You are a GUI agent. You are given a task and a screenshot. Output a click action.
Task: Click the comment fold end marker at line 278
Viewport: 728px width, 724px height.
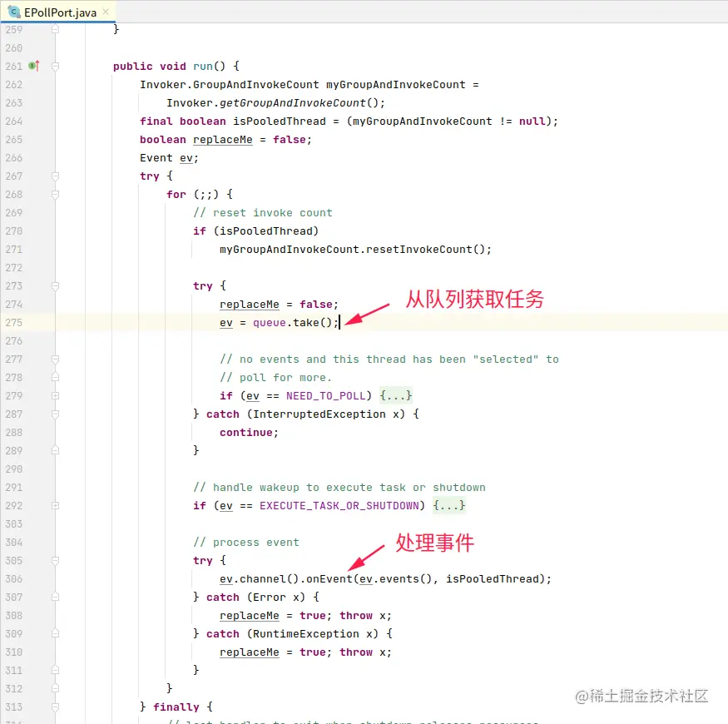55,377
